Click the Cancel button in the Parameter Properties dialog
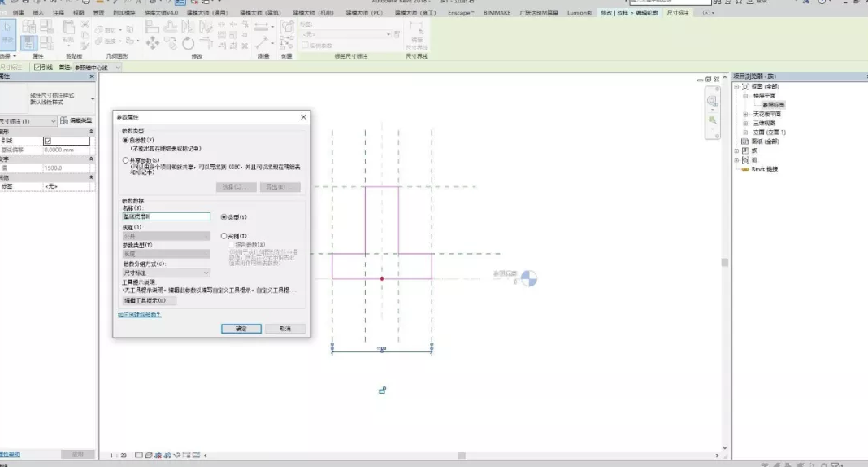This screenshot has height=467, width=868. [x=284, y=329]
